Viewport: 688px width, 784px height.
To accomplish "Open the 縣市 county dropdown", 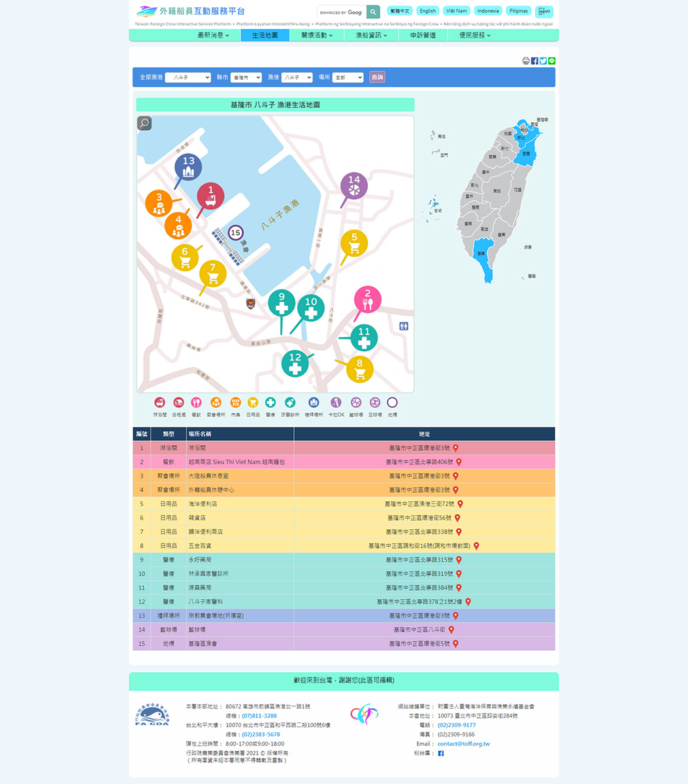I will [x=246, y=77].
